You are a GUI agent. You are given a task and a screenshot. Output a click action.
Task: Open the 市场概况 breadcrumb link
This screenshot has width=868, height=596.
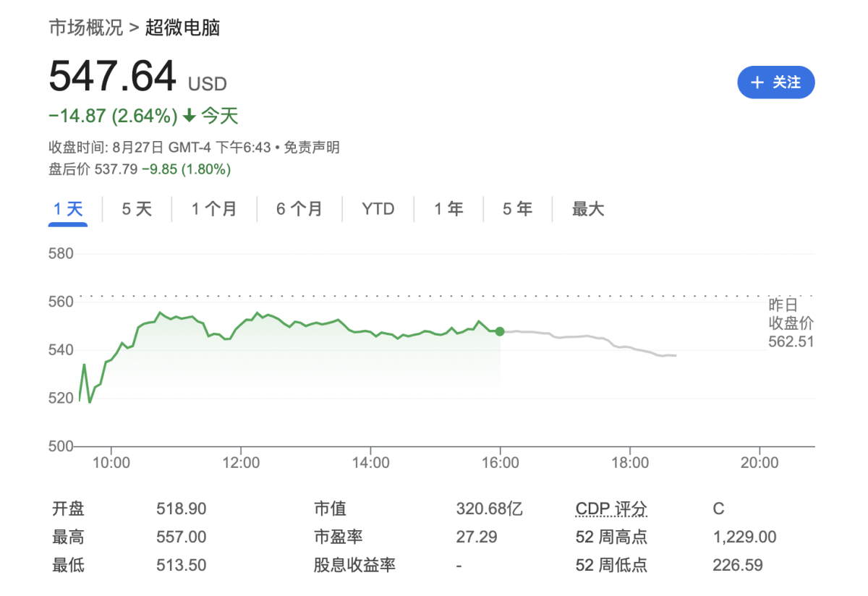pyautogui.click(x=85, y=28)
